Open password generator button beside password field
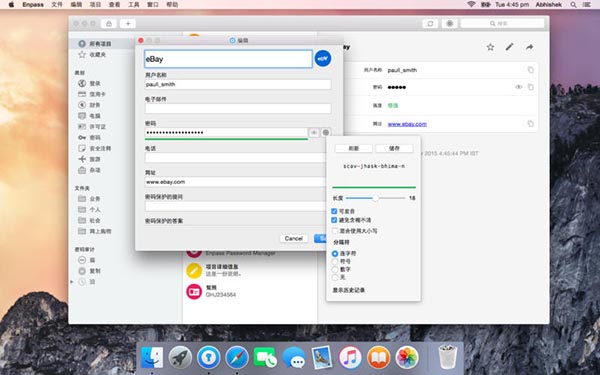The width and height of the screenshot is (600, 375). (x=326, y=132)
